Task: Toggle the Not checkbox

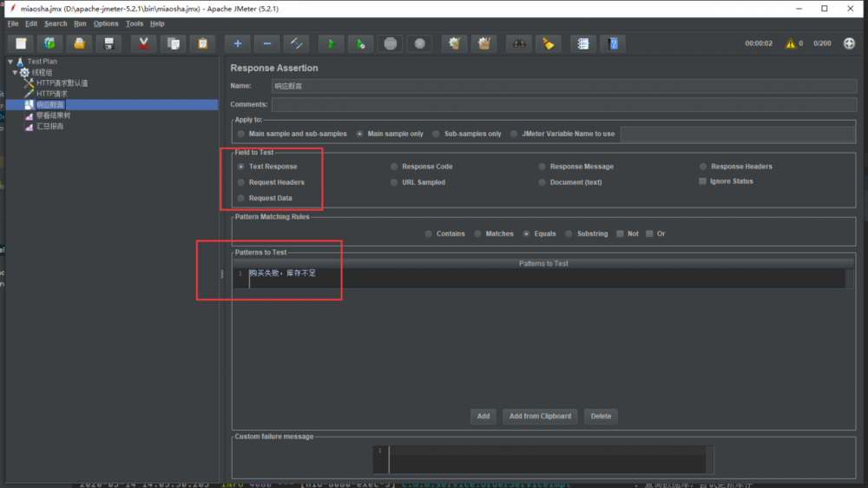Action: (x=620, y=234)
